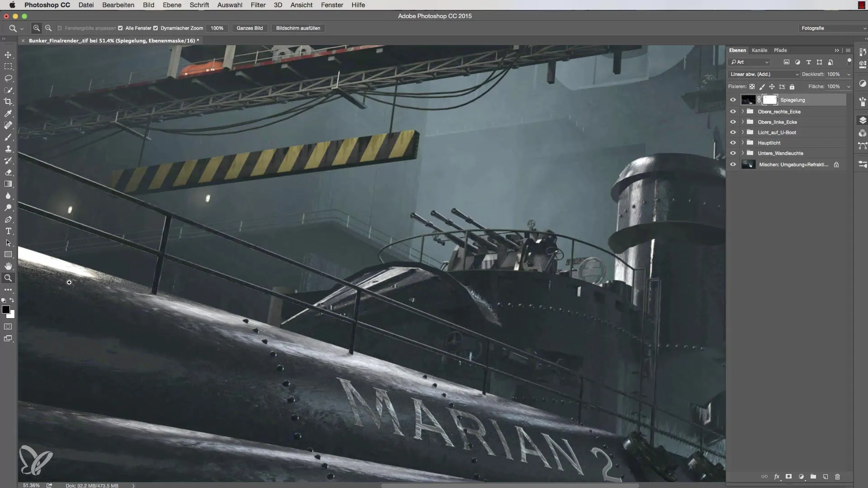Select the Dodge tool
868x488 pixels.
tap(8, 207)
